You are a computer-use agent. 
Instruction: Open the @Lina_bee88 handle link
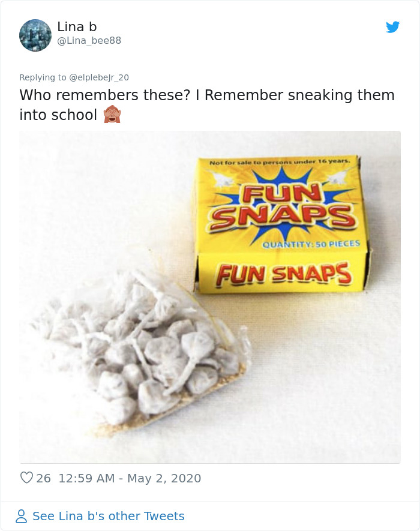coord(89,41)
